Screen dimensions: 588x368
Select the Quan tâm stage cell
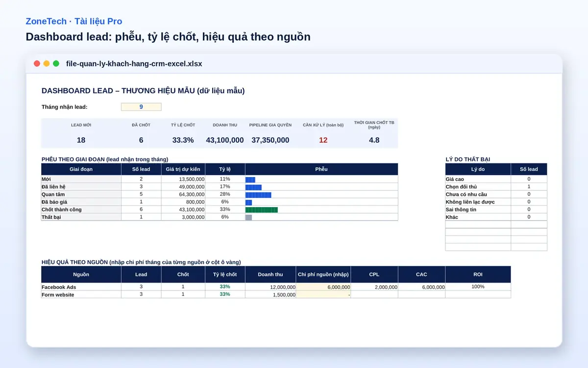click(81, 194)
